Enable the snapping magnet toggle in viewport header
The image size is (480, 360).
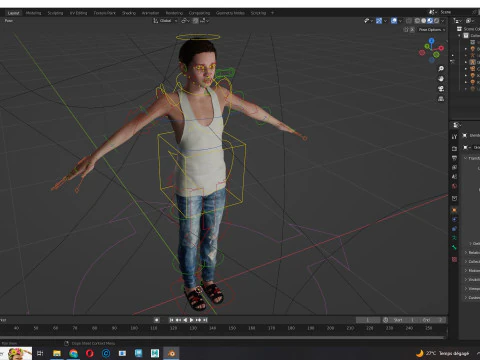pos(196,21)
